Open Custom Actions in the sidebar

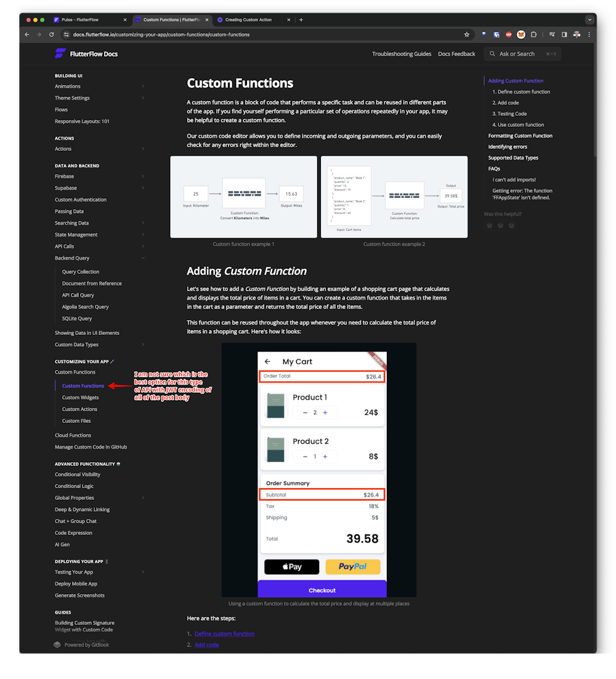pos(79,409)
